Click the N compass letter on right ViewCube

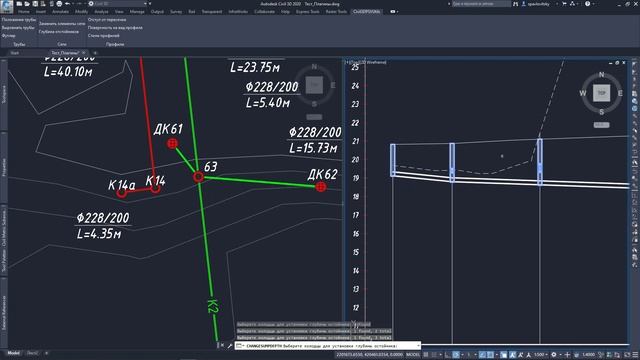click(601, 75)
